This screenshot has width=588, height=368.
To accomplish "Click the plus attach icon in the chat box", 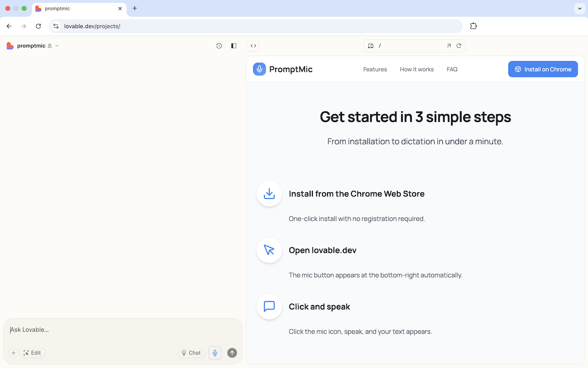I will click(x=13, y=353).
